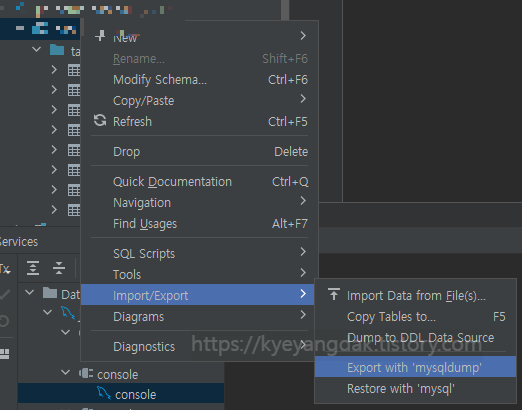
Task: Click the rollback icon in Services sidebar
Action: pos(4,321)
